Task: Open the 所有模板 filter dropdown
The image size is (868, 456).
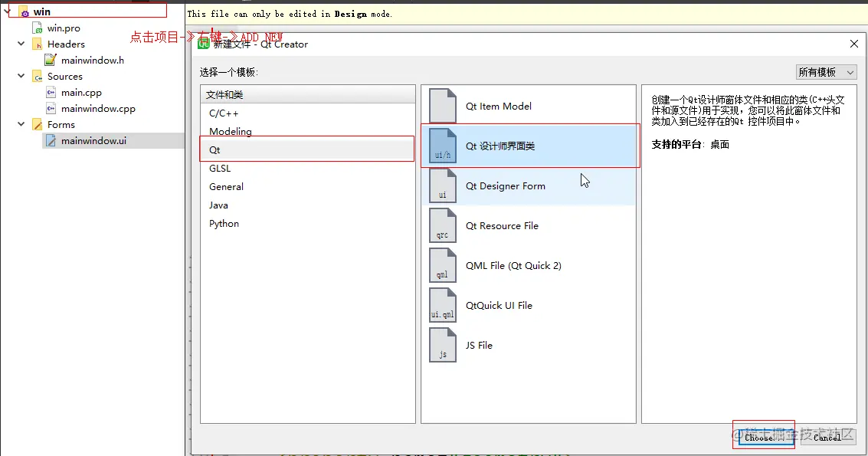Action: point(827,72)
